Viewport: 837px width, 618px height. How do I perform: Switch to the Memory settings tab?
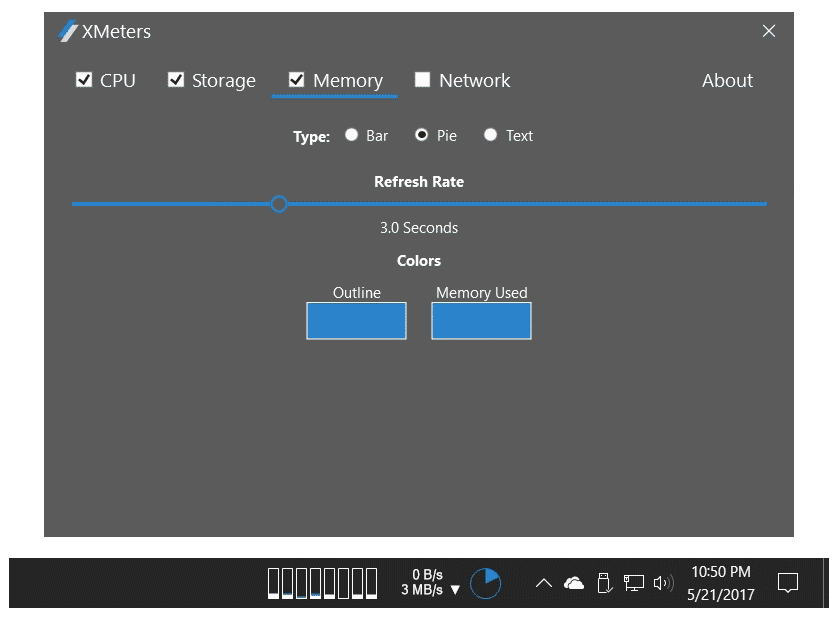334,80
